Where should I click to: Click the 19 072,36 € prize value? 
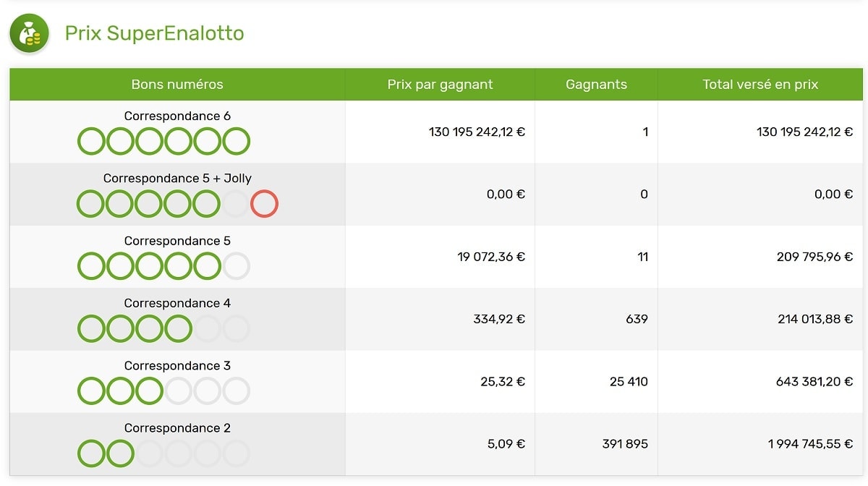[491, 257]
